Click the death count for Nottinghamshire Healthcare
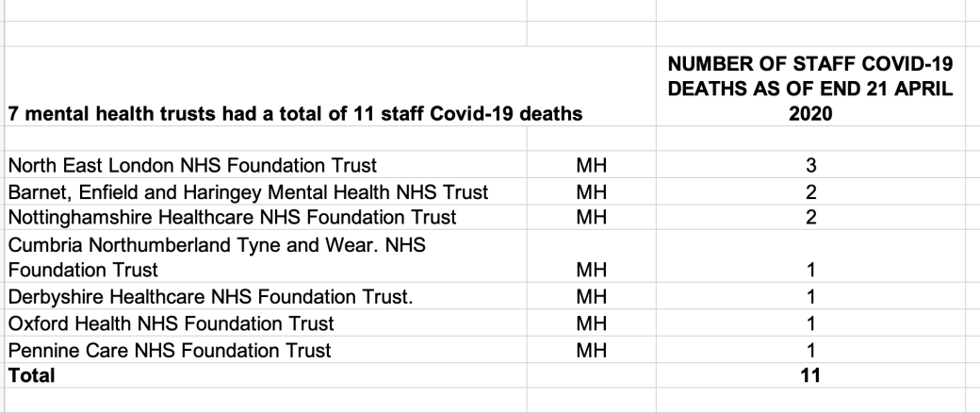Viewport: 980px width, 413px height. tap(810, 217)
